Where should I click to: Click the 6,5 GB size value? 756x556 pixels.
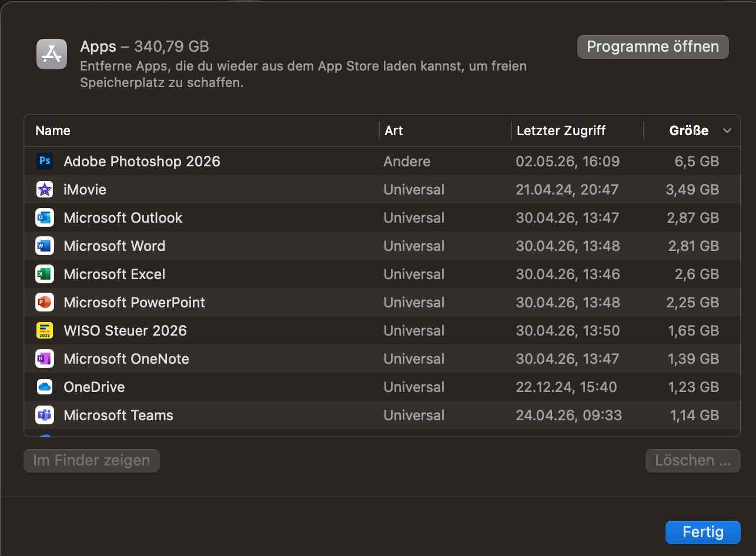pos(697,161)
